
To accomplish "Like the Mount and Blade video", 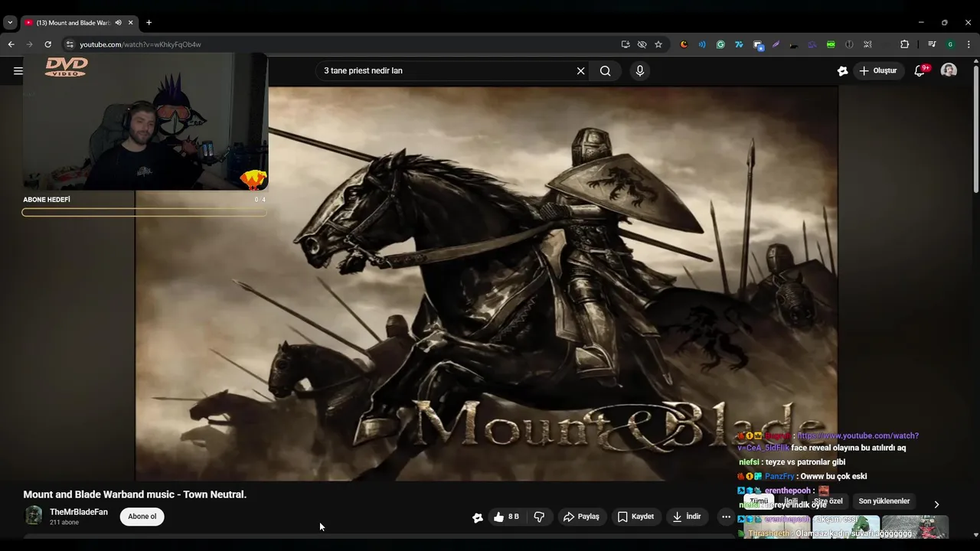I will pos(506,517).
